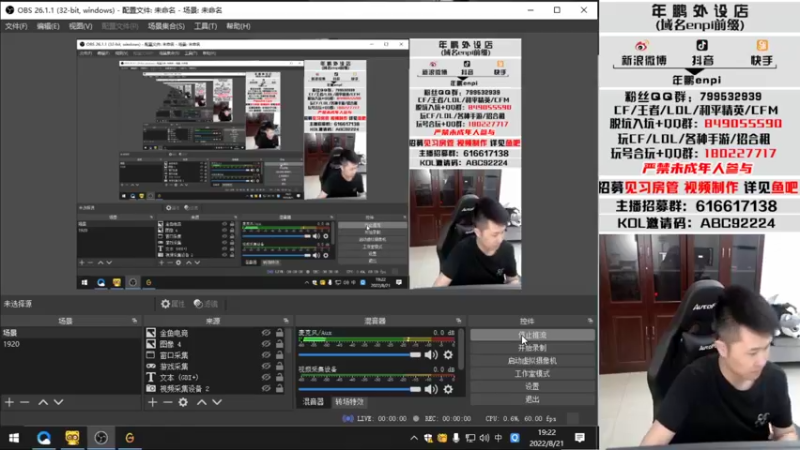This screenshot has height=450, width=800.
Task: Open 设置 settings from controls panel
Action: 532,386
